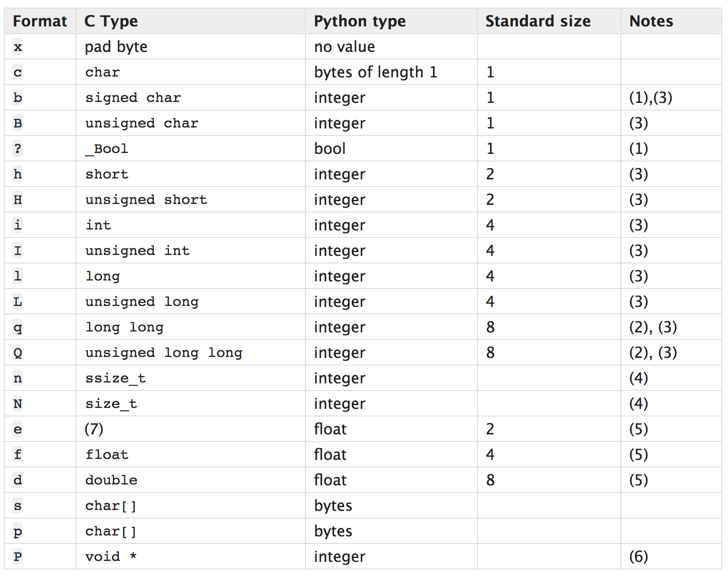The width and height of the screenshot is (728, 577).
Task: Click the 'unsigned short' C type cell
Action: [146, 200]
